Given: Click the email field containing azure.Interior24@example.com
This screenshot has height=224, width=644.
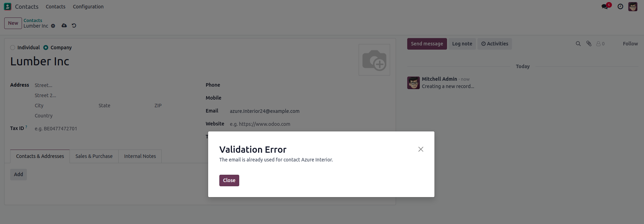Looking at the screenshot, I should [264, 111].
